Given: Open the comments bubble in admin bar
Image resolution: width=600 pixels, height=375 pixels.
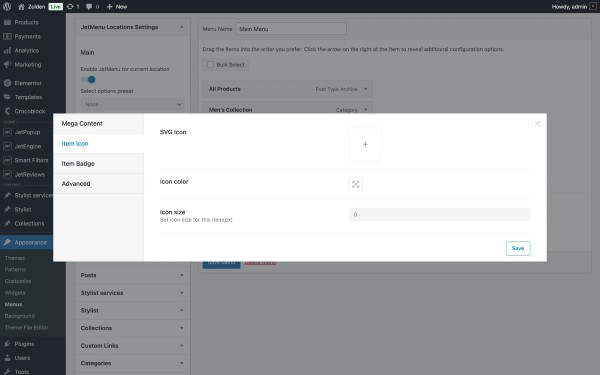Looking at the screenshot, I should coord(92,7).
